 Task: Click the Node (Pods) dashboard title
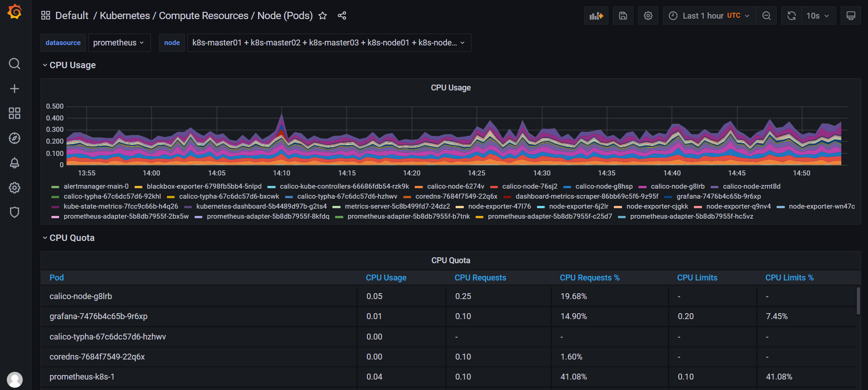(x=285, y=15)
